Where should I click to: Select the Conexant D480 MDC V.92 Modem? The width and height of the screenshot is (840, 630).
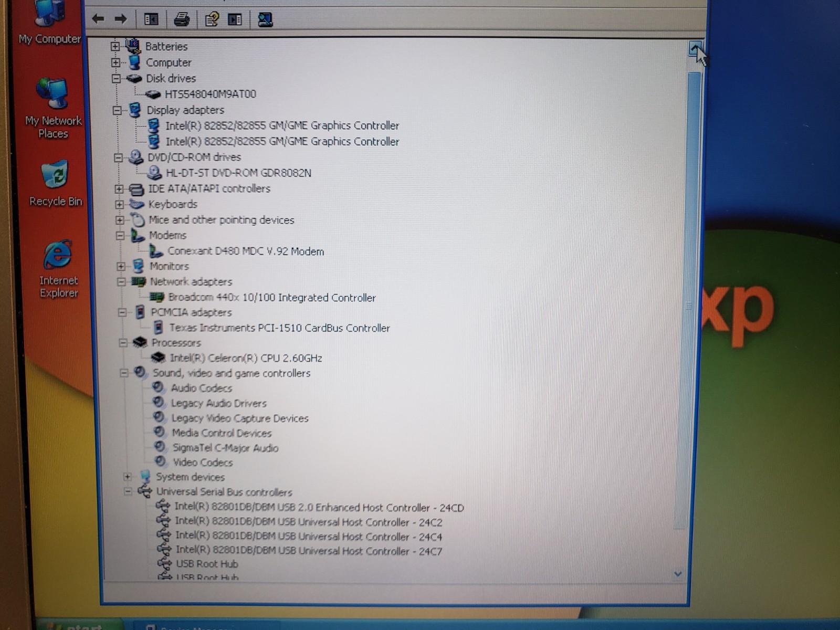click(x=246, y=251)
